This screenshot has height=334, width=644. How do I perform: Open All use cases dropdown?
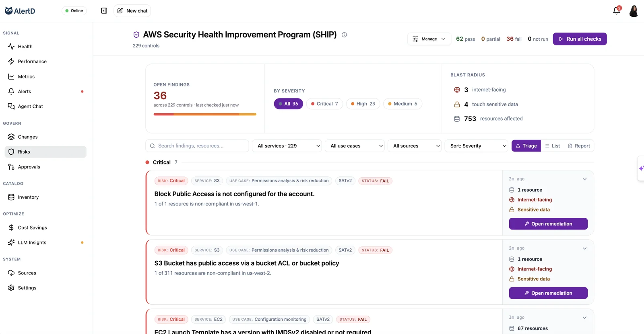355,146
